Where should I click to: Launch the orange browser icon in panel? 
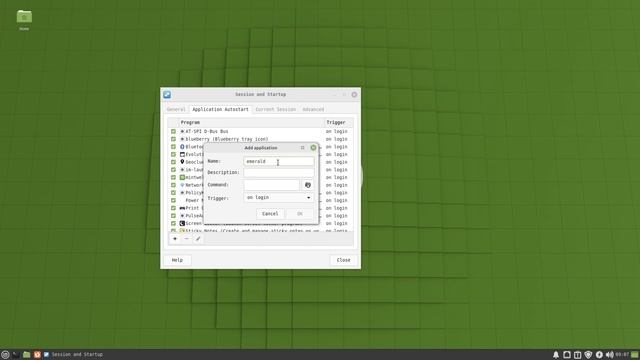click(37, 355)
